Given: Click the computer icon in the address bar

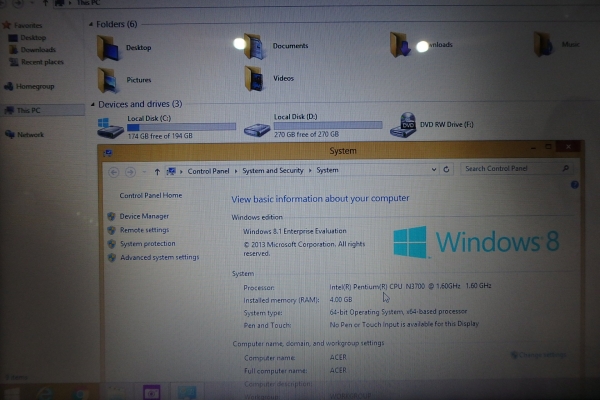Looking at the screenshot, I should tap(171, 171).
